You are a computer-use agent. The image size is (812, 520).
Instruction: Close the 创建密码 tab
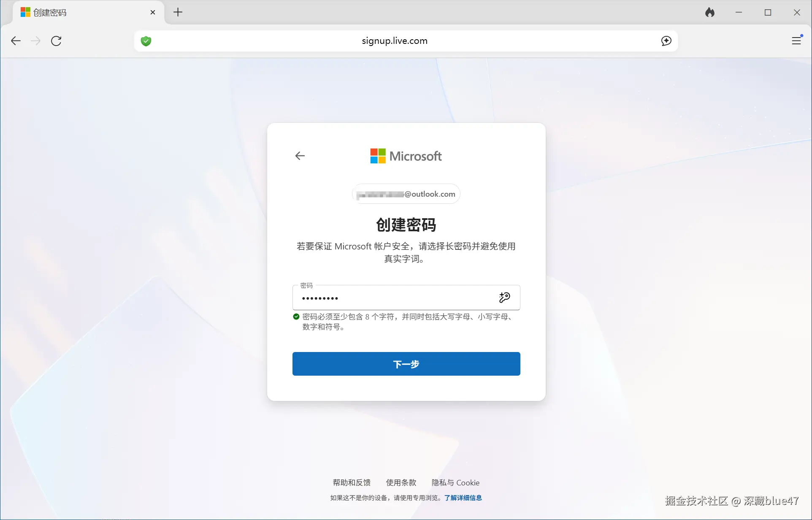153,12
